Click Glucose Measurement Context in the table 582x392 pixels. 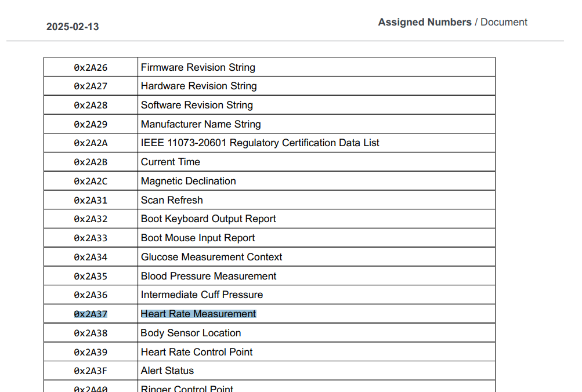(x=211, y=257)
